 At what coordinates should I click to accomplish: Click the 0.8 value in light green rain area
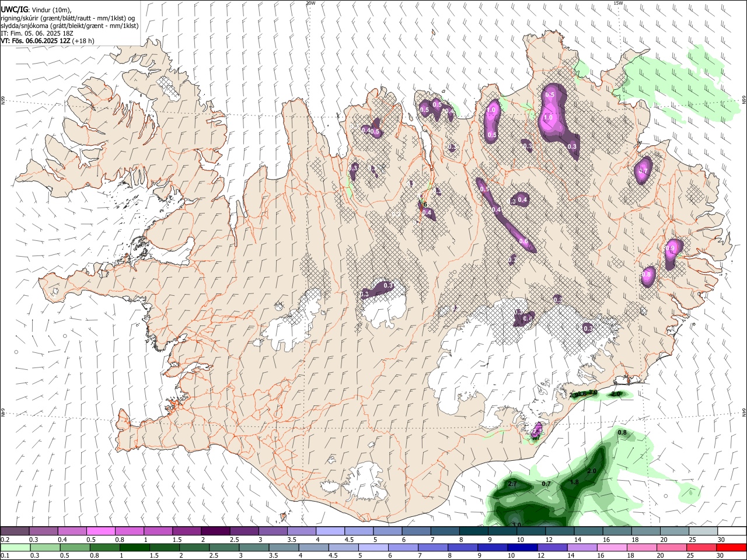coord(622,433)
